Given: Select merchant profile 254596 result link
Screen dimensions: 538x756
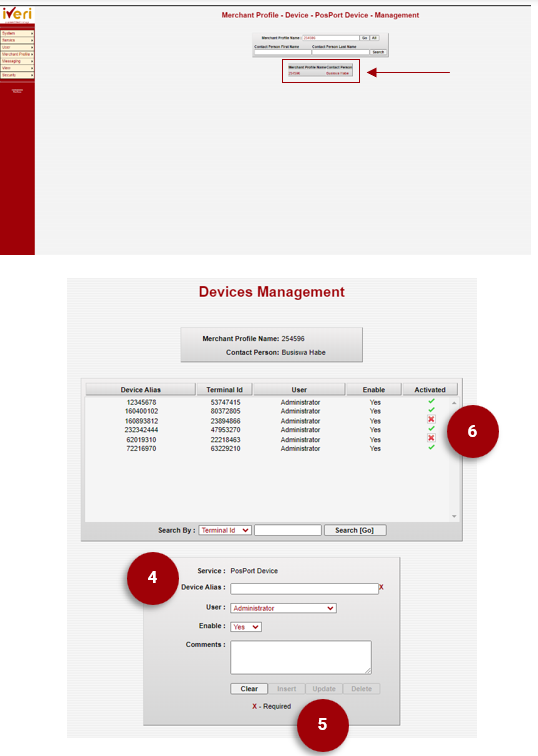Looking at the screenshot, I should (x=294, y=73).
